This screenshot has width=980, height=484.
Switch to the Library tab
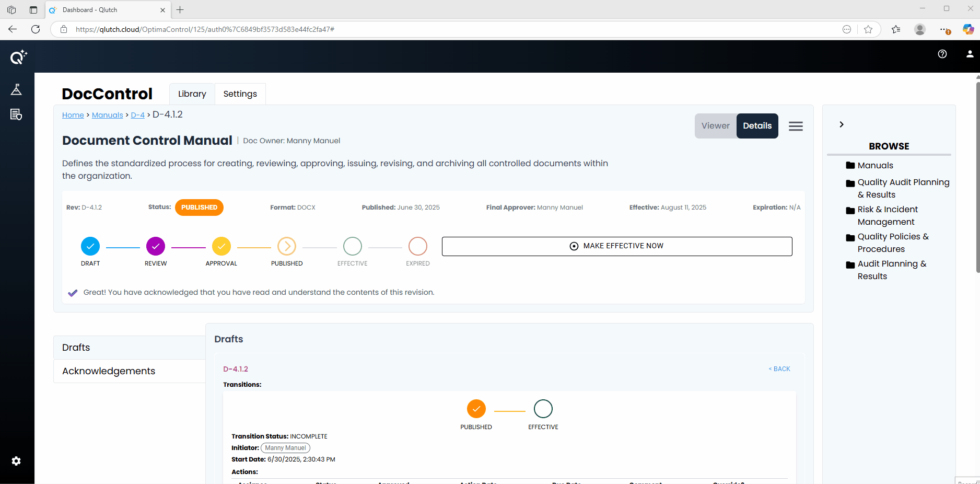192,94
